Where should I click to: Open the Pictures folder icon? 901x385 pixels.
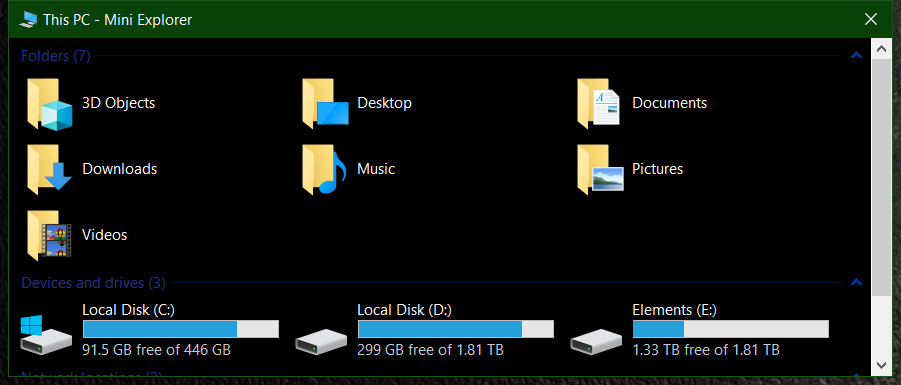(x=600, y=170)
